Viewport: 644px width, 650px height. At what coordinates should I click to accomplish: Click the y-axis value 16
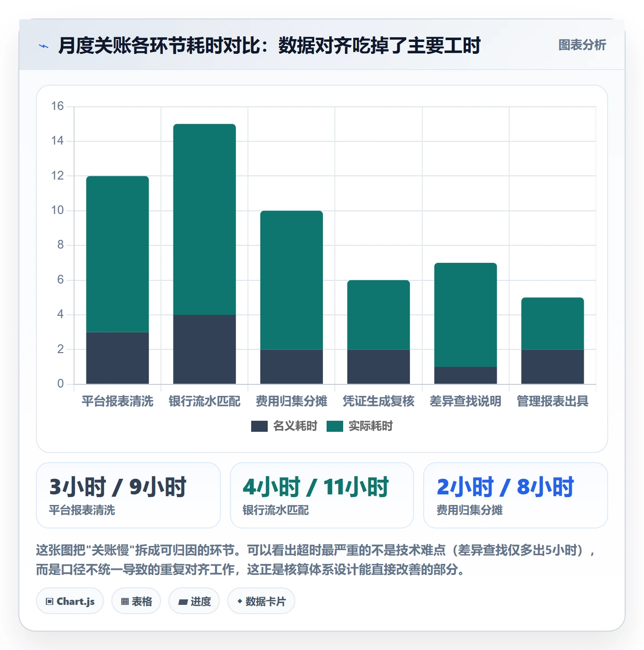pyautogui.click(x=57, y=106)
